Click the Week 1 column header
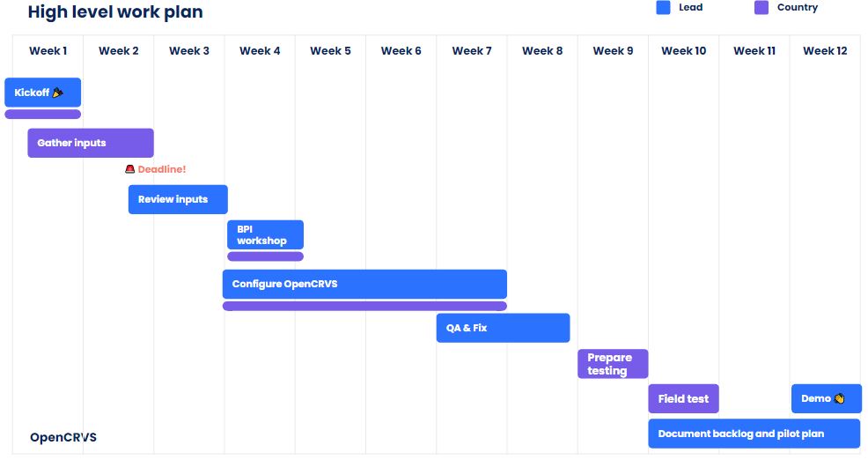The image size is (868, 460). click(48, 51)
